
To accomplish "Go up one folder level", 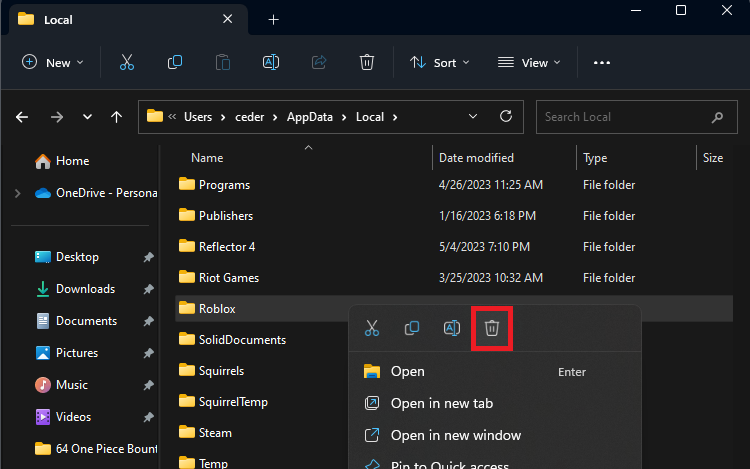I will point(117,117).
